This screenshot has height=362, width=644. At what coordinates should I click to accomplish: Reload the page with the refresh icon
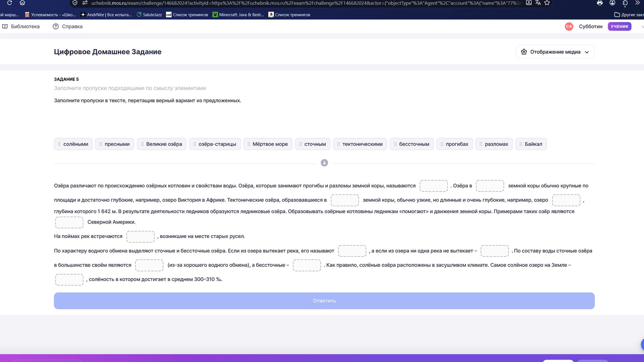coord(9,3)
